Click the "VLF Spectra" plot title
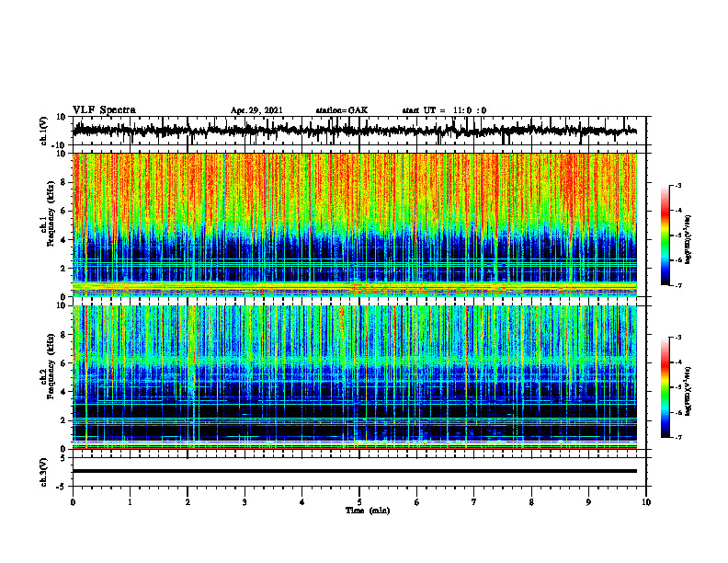 (104, 110)
